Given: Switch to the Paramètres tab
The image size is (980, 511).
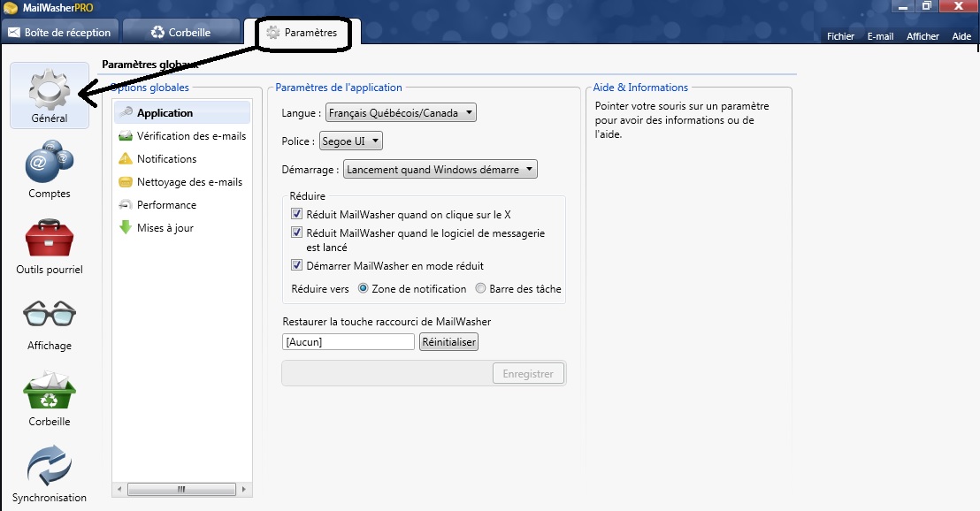Looking at the screenshot, I should tap(302, 33).
